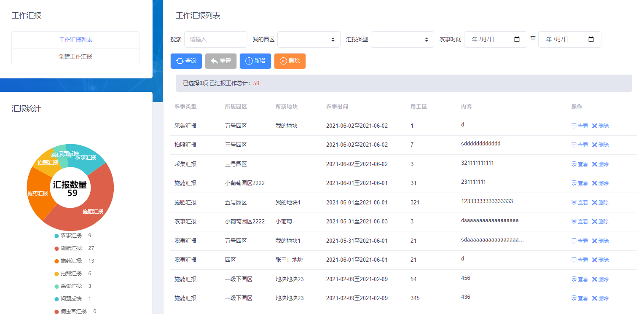Screen dimensions: 644x314
Task: Open the 我的园区 dropdown
Action: coord(309,39)
